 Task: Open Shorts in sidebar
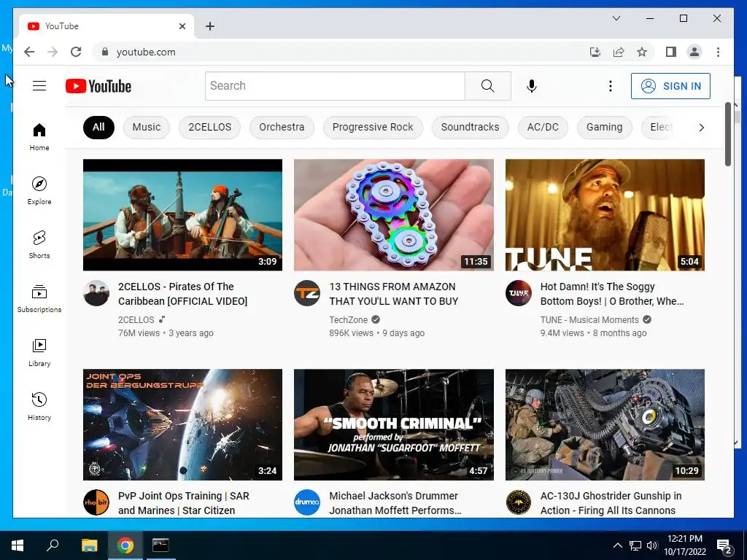pyautogui.click(x=39, y=245)
